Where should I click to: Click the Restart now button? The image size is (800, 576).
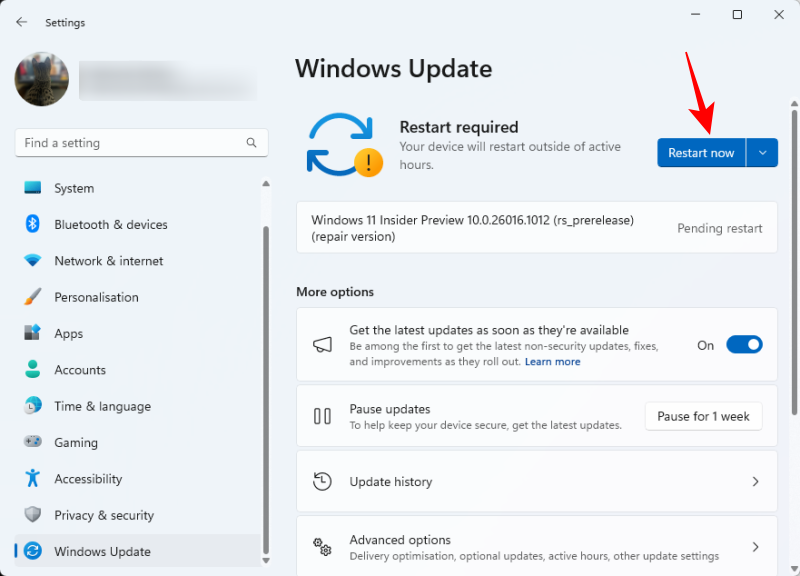coord(701,153)
